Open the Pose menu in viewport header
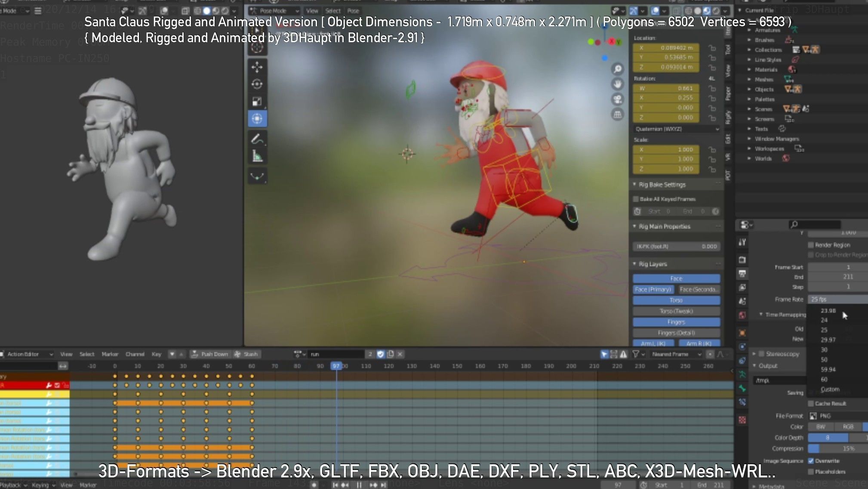Image resolution: width=868 pixels, height=489 pixels. click(353, 11)
